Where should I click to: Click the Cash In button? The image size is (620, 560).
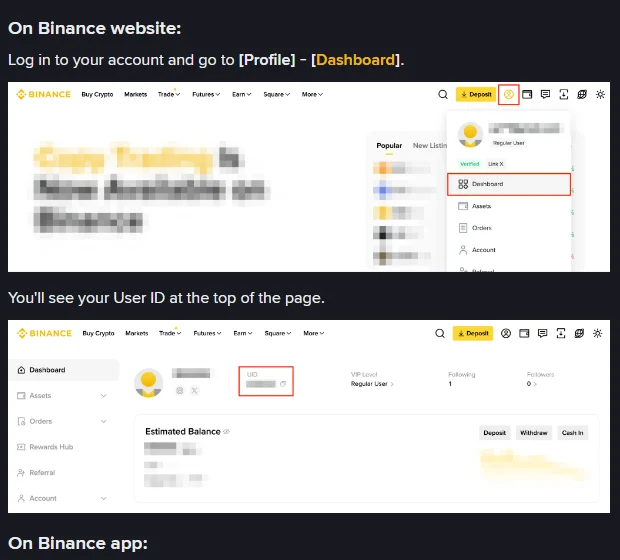573,433
